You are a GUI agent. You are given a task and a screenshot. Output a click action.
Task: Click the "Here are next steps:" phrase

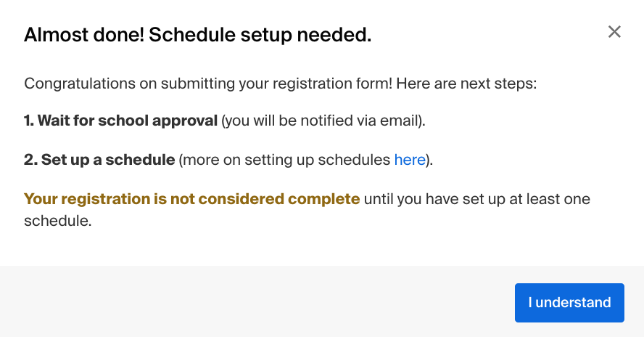466,84
